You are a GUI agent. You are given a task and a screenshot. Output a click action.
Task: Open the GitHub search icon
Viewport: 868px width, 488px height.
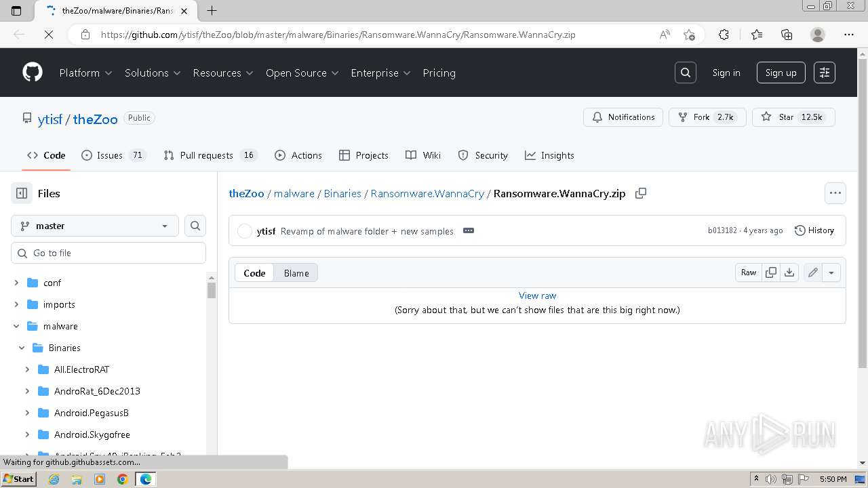tap(686, 73)
